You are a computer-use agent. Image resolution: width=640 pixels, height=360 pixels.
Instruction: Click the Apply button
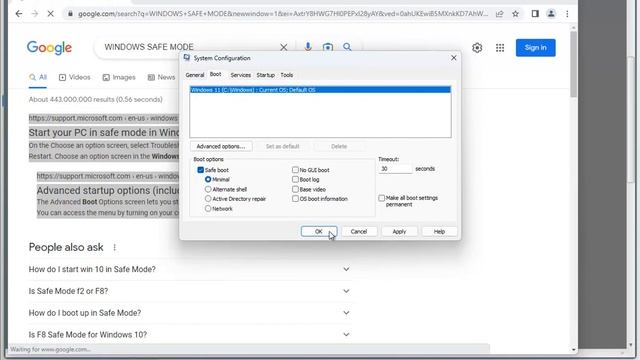[x=399, y=231]
